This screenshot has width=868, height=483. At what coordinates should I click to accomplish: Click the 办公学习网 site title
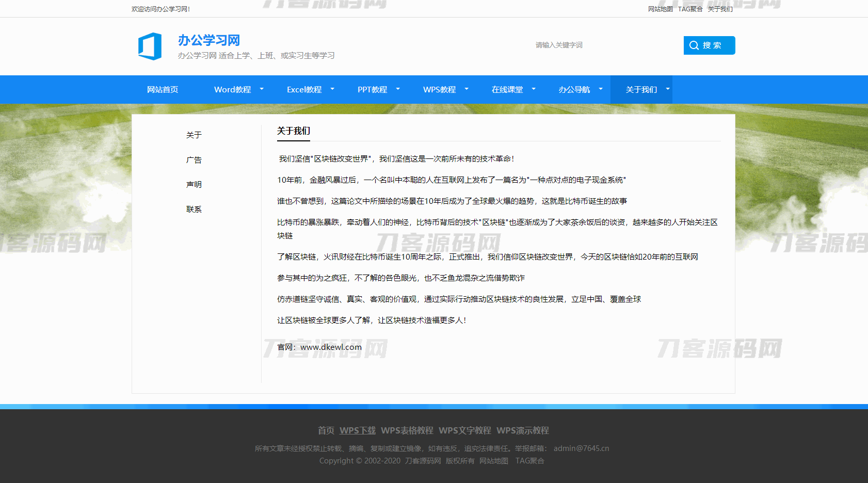click(x=209, y=40)
